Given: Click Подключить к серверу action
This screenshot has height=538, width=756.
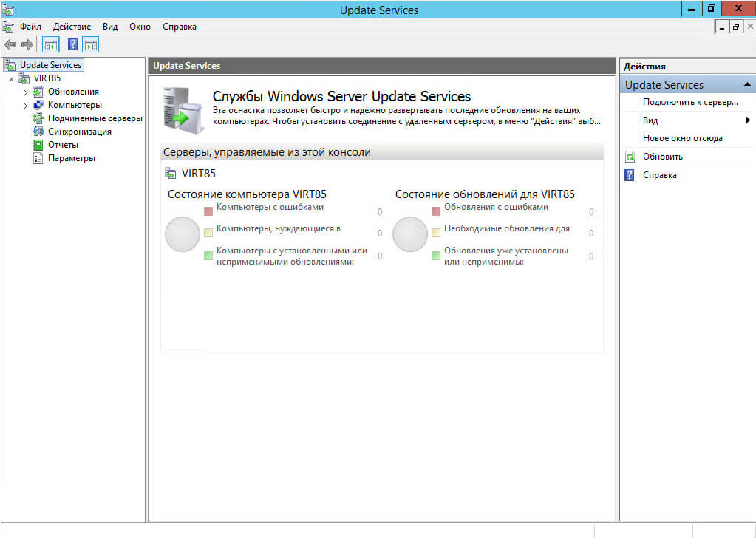Looking at the screenshot, I should point(690,102).
